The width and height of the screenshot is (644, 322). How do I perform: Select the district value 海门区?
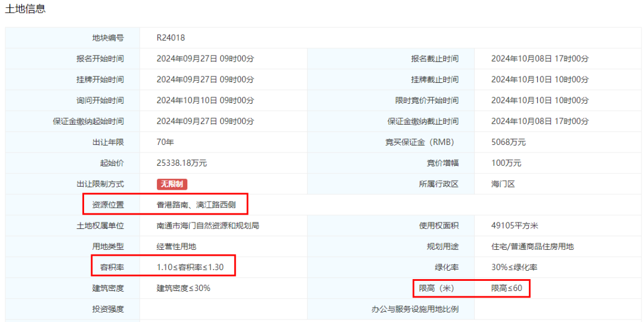pos(503,184)
